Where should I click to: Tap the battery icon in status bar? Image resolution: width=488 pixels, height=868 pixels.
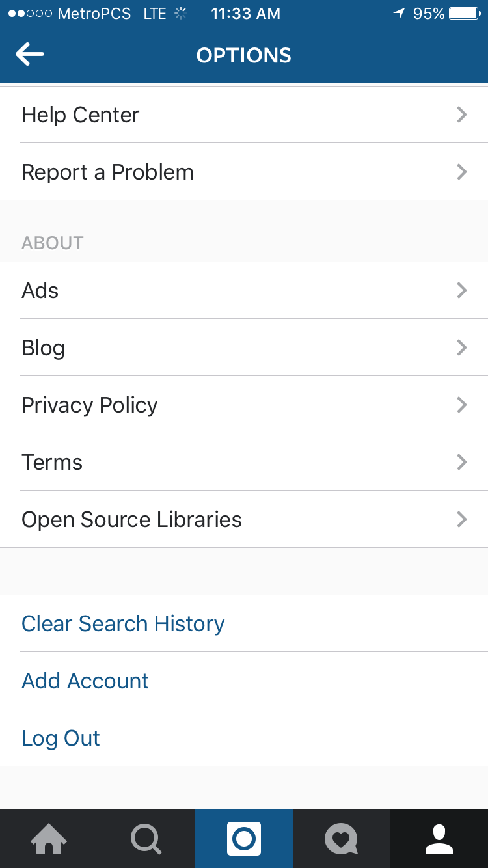[465, 14]
